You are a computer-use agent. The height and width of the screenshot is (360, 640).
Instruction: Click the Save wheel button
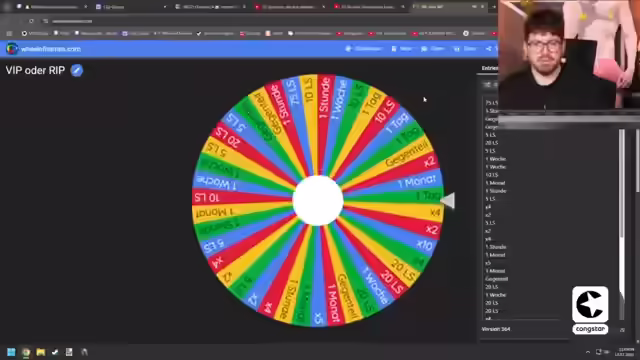coord(465,49)
